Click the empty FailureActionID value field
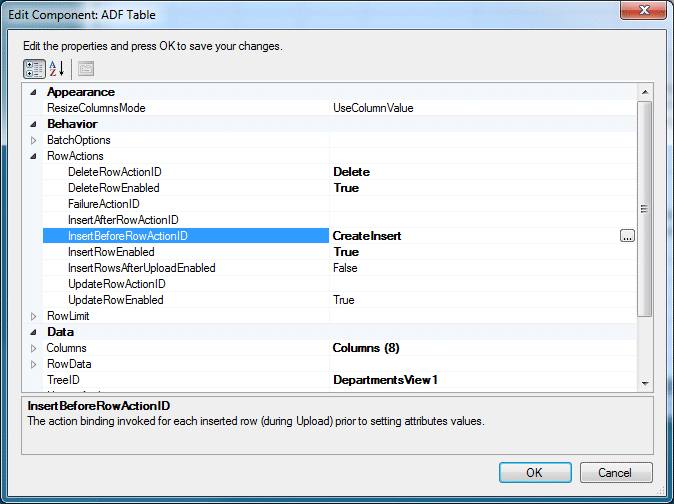The width and height of the screenshot is (674, 504). (483, 204)
